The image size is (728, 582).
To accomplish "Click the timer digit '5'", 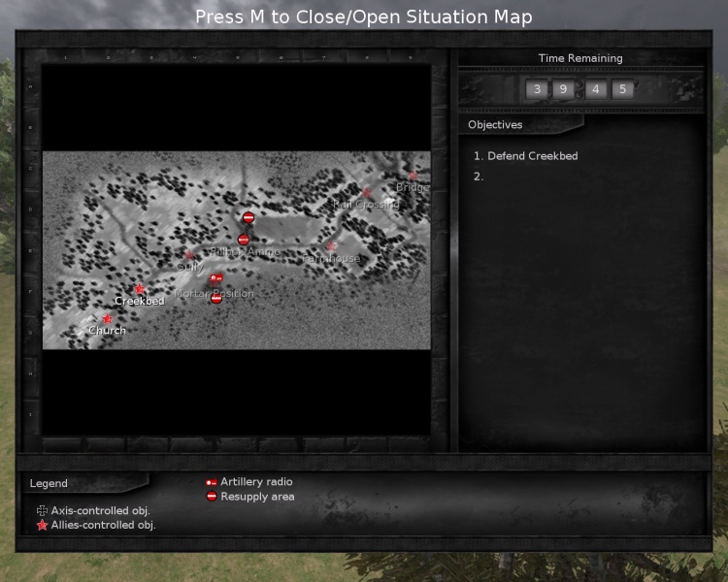I will click(x=622, y=88).
